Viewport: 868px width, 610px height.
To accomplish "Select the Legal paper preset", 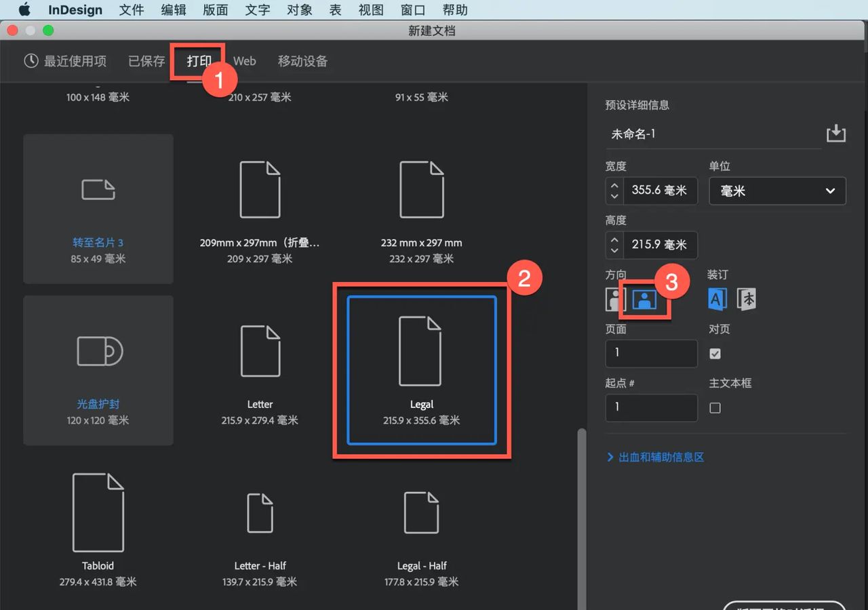I will 421,369.
